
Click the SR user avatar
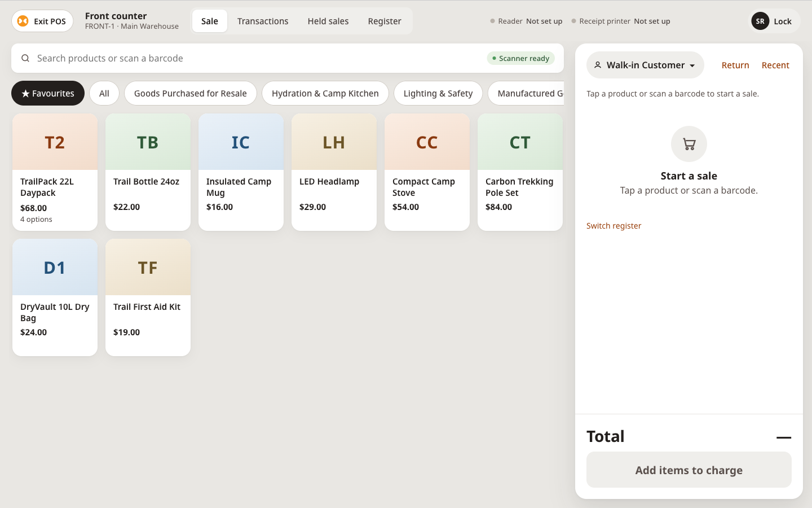(x=760, y=21)
